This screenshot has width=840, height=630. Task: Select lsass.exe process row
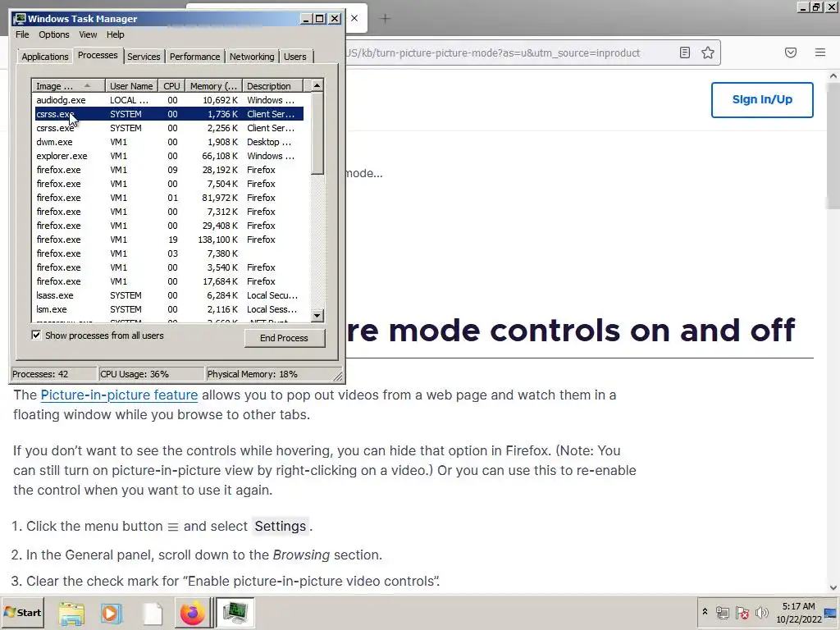169,295
